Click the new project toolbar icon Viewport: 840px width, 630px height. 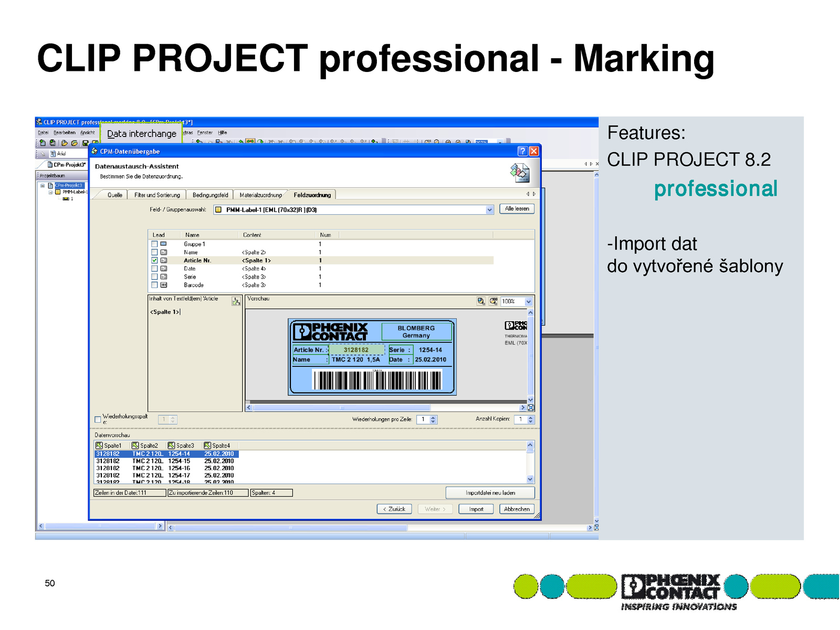click(43, 143)
